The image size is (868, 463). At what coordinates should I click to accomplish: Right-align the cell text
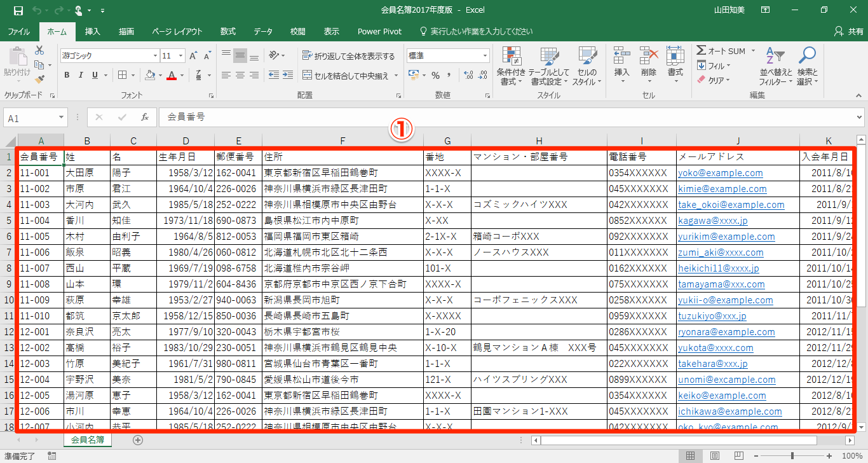pos(254,76)
